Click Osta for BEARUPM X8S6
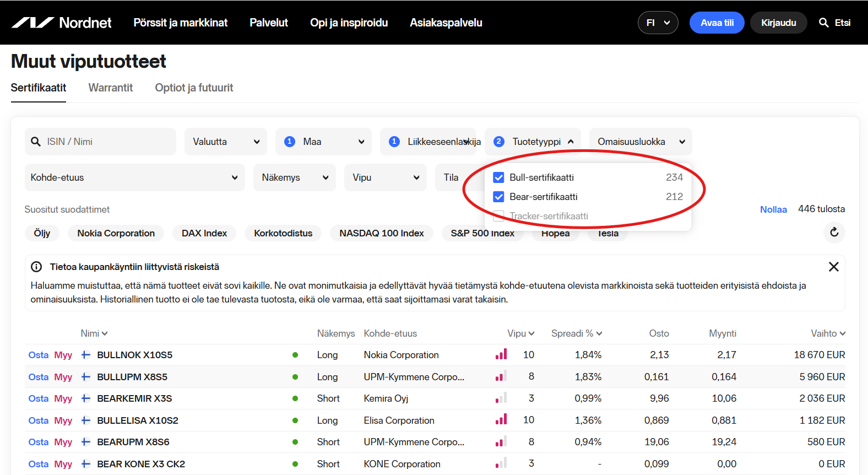 [39, 442]
